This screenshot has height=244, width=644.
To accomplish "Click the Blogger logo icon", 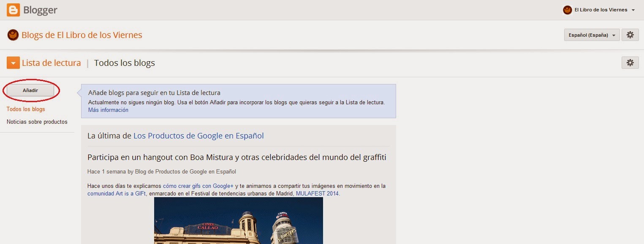I will 13,10.
